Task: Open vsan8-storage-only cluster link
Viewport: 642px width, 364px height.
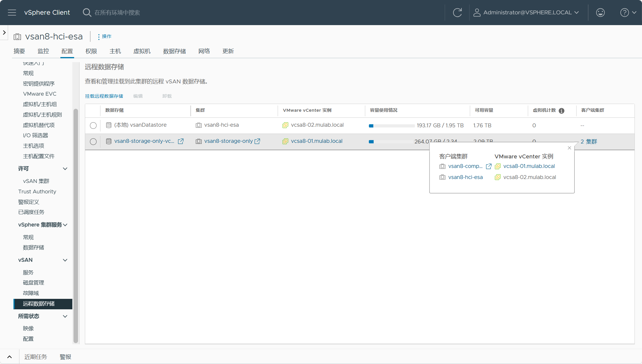Action: point(228,141)
